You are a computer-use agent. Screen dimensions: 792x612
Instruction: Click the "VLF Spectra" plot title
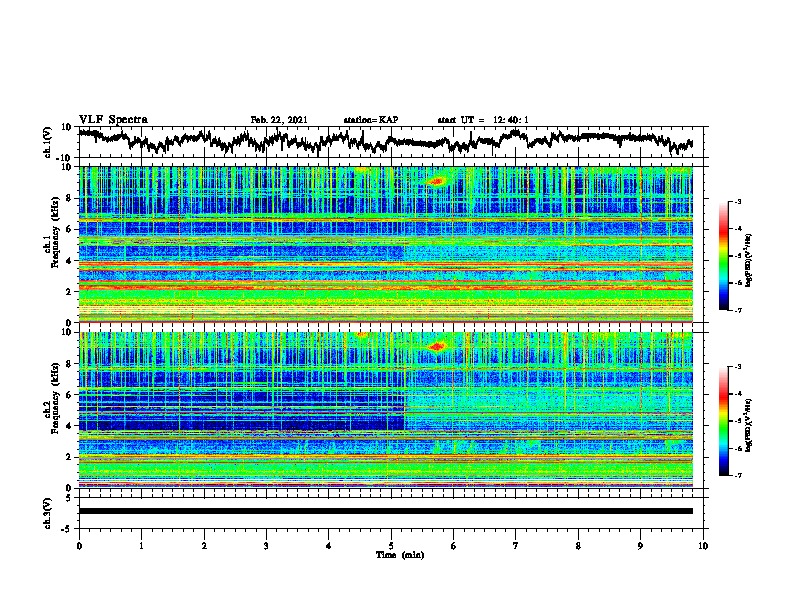[x=113, y=120]
